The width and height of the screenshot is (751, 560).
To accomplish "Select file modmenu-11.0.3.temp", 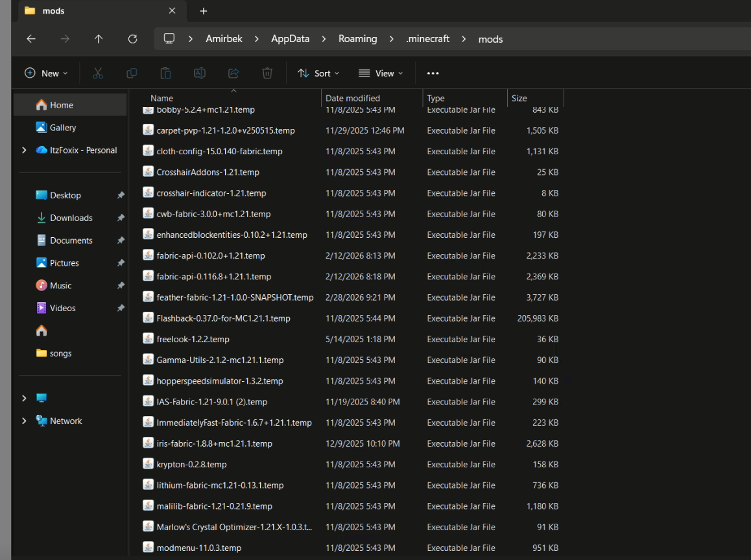I will pos(352,548).
